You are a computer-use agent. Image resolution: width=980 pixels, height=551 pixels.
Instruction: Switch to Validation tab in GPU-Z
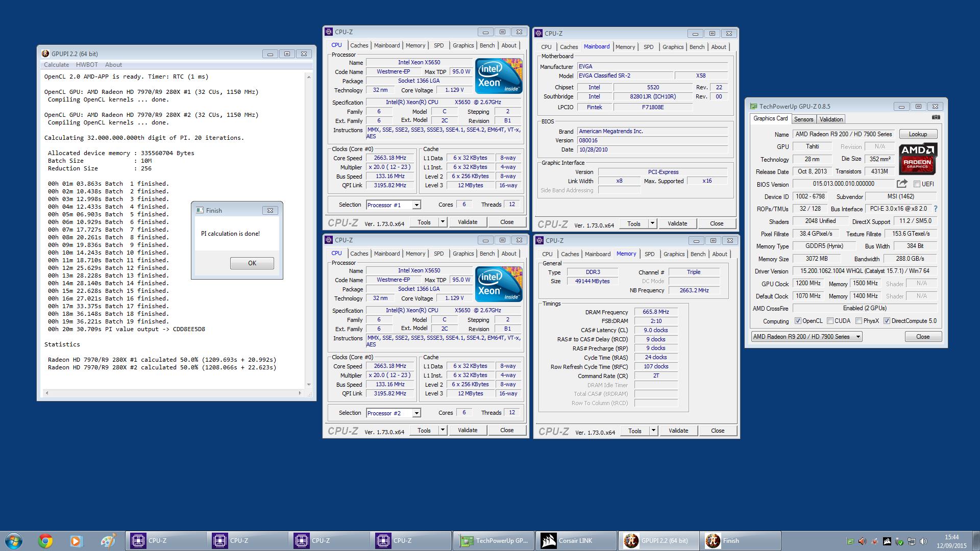point(831,119)
